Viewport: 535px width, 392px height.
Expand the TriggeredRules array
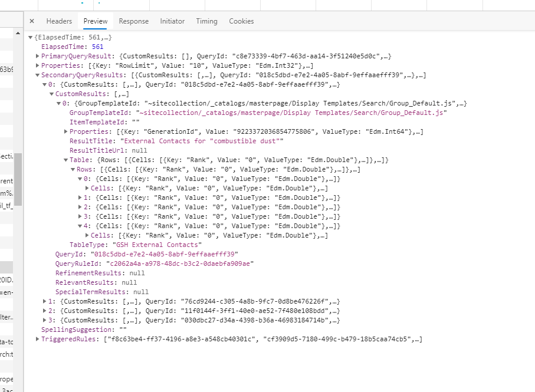tap(37, 339)
